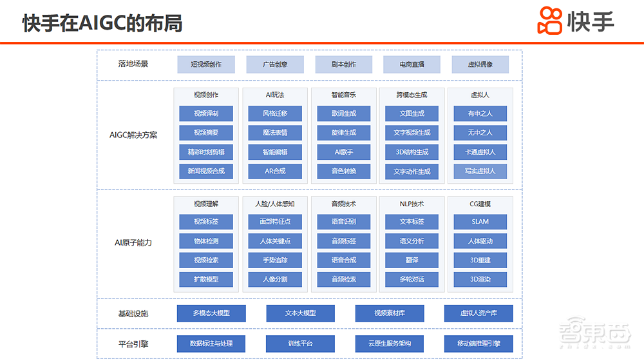Click the 视频摘要 box
The image size is (644, 361).
point(206,133)
